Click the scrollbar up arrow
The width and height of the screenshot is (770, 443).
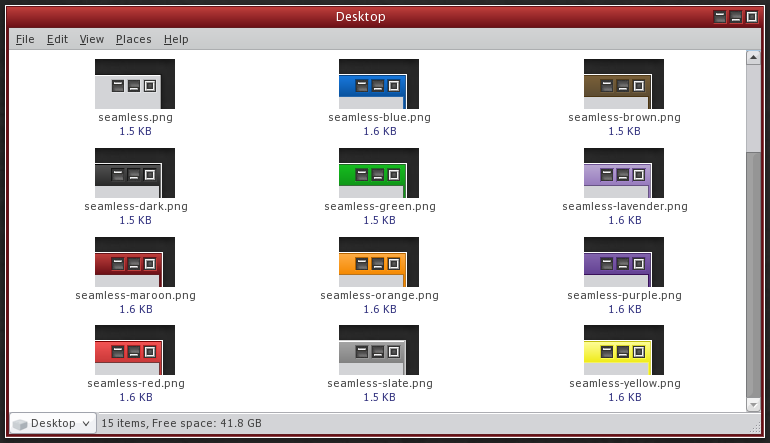[753, 57]
